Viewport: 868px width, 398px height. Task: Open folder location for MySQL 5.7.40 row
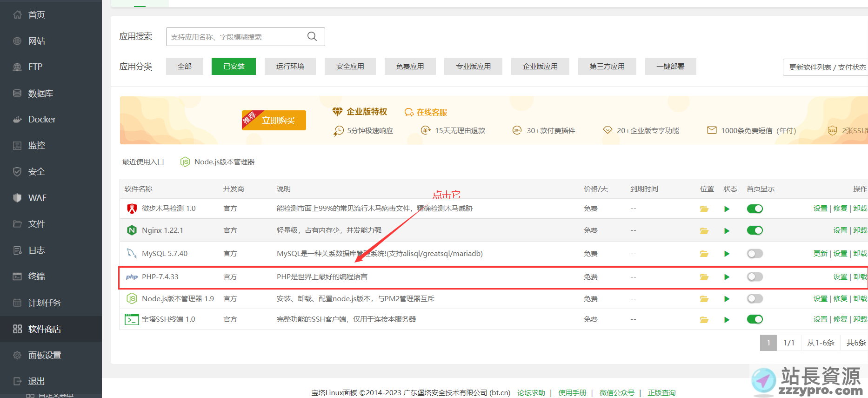704,254
